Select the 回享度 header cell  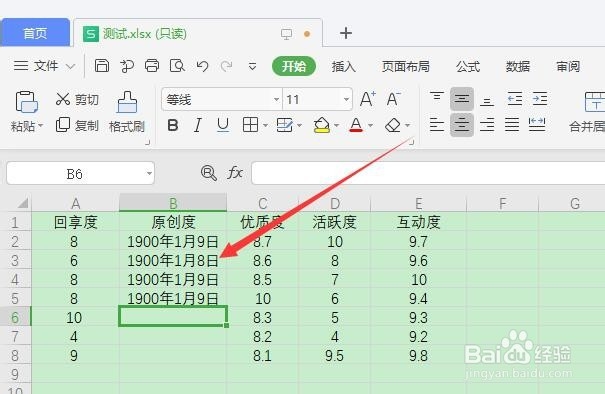(x=75, y=222)
